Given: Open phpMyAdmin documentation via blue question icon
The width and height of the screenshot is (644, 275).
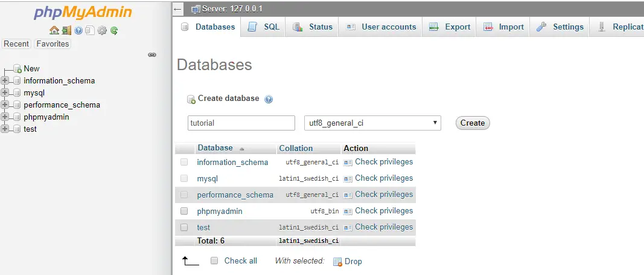Looking at the screenshot, I should [x=78, y=30].
